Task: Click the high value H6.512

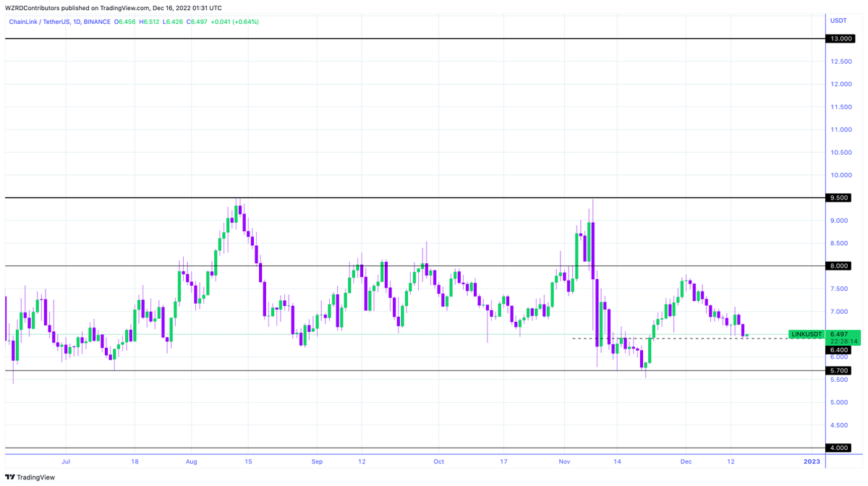Action: coord(150,22)
